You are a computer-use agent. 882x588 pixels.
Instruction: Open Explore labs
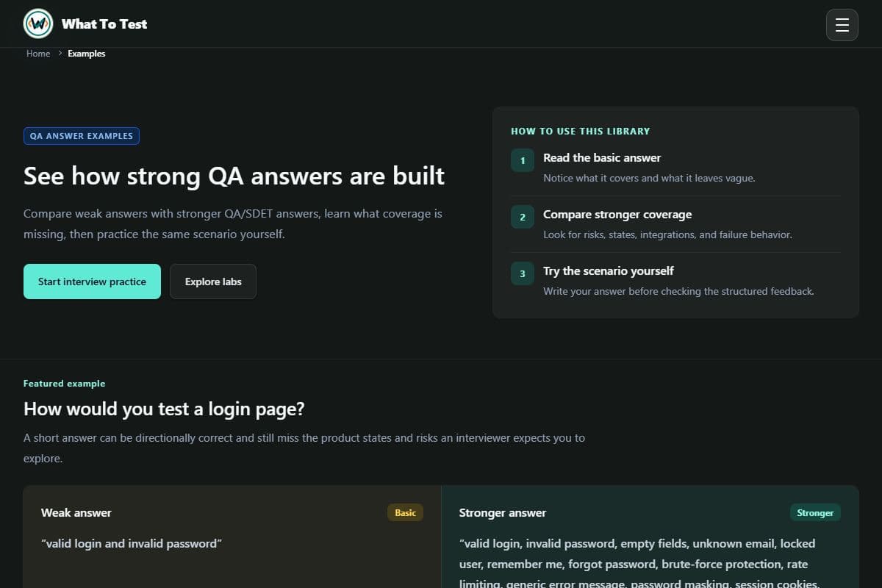tap(213, 282)
